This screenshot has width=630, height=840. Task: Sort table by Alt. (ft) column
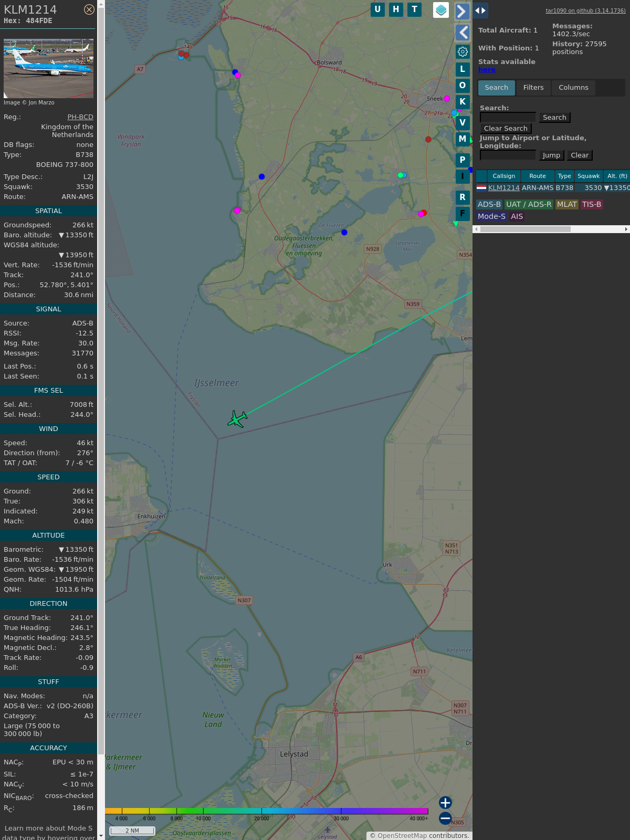click(617, 176)
